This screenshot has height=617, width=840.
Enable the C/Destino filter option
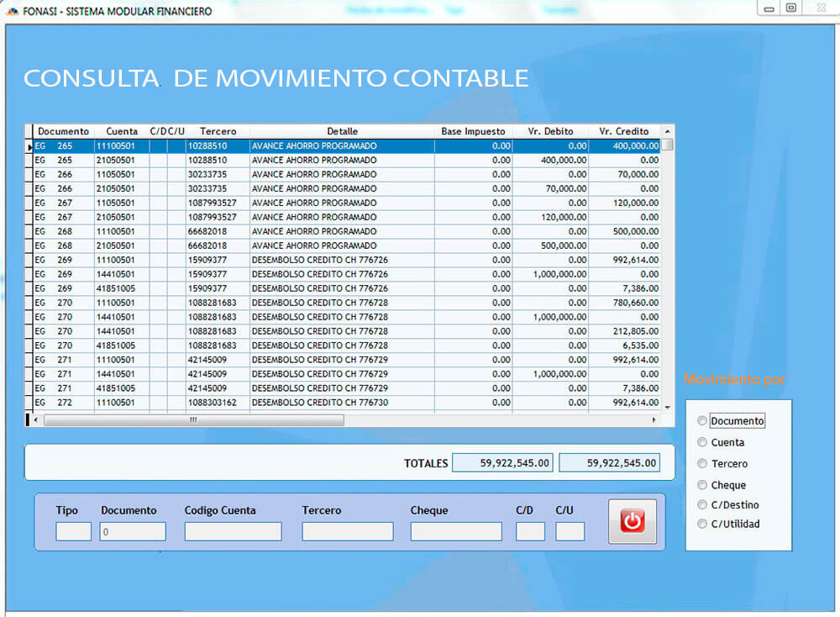(703, 504)
